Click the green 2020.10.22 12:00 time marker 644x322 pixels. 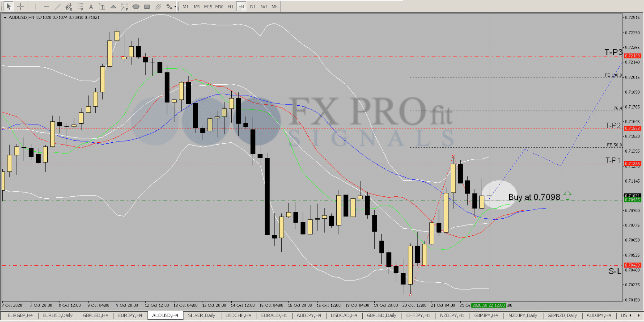point(488,305)
